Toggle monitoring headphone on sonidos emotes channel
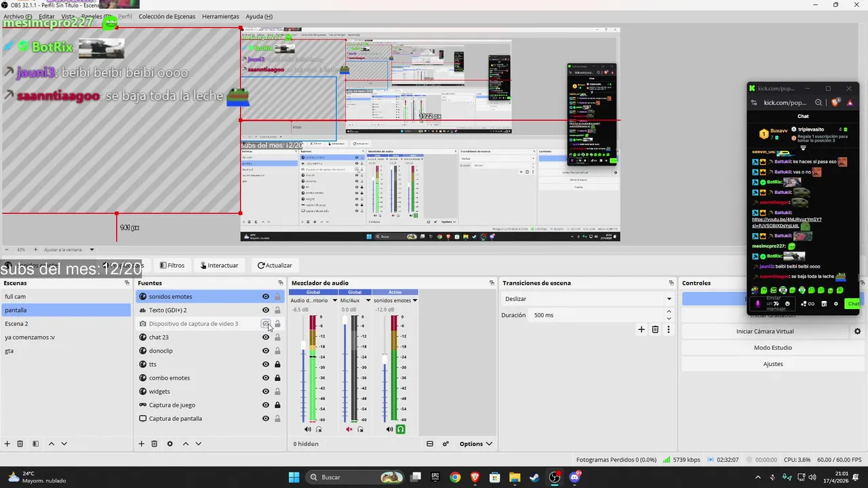Viewport: 868px width, 488px height. click(x=401, y=429)
